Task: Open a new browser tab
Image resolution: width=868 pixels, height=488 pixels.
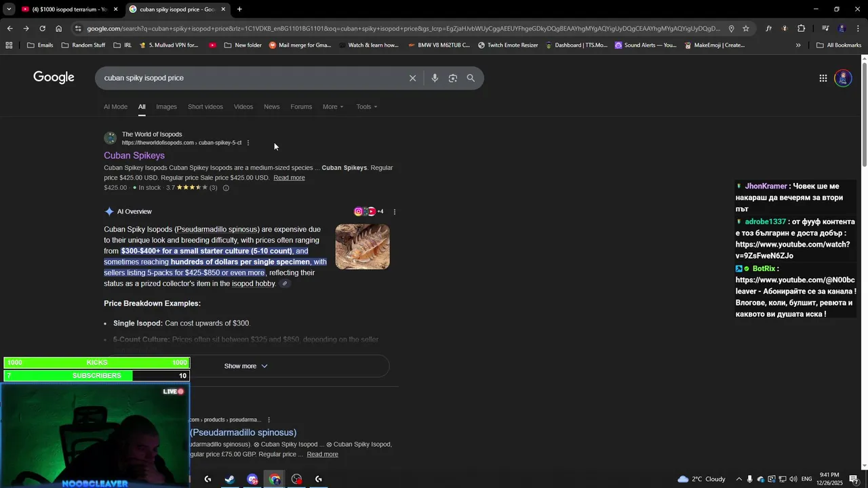Action: click(239, 9)
